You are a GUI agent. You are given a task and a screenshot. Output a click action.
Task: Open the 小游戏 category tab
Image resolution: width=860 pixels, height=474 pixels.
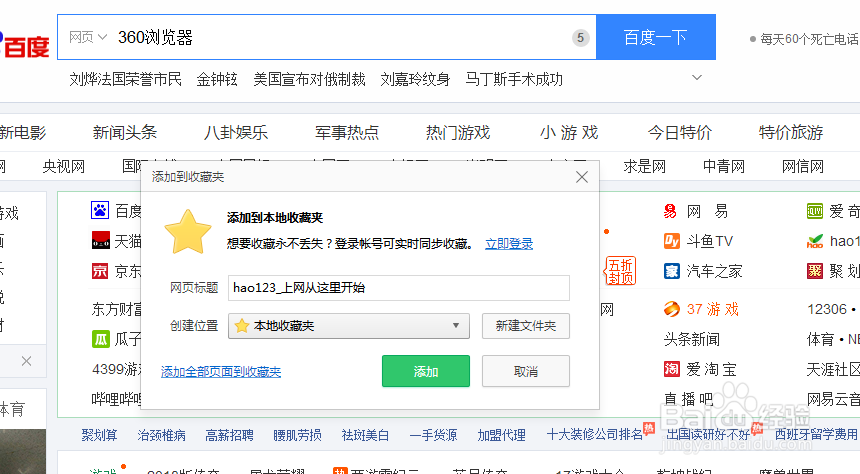coord(569,132)
